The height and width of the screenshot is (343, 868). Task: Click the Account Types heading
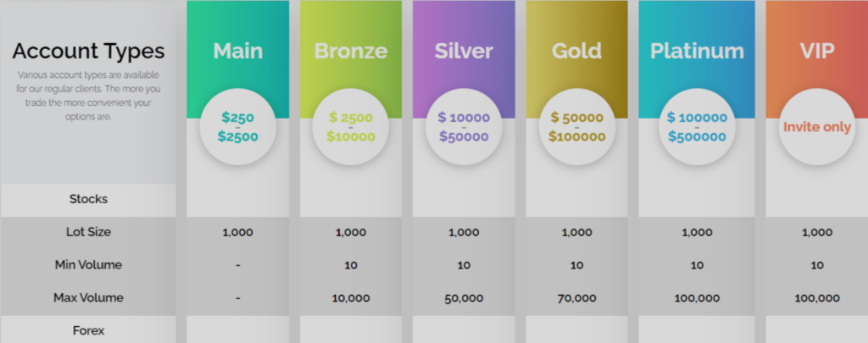coord(88,52)
